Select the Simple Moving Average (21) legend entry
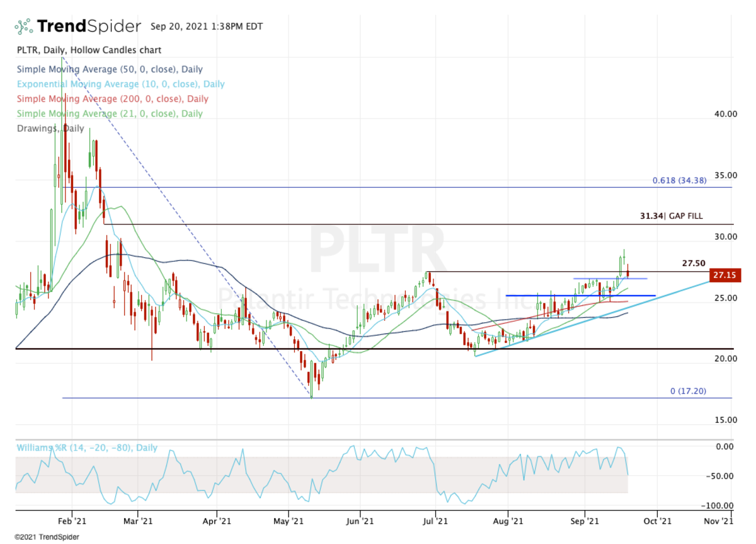This screenshot has width=756, height=544. (x=109, y=113)
